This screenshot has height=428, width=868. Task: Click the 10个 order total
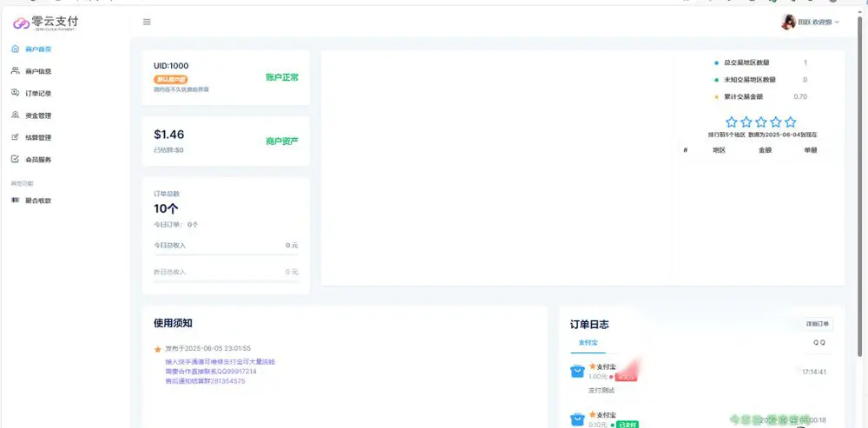pos(166,208)
